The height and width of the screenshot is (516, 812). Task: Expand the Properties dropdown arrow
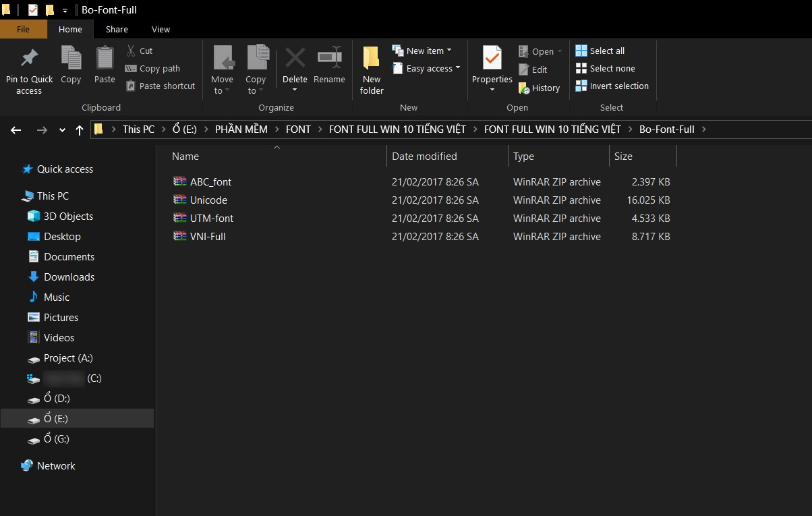[x=492, y=90]
